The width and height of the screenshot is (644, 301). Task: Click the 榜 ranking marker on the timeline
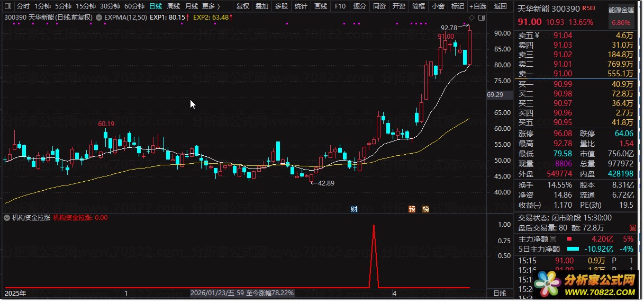425,209
